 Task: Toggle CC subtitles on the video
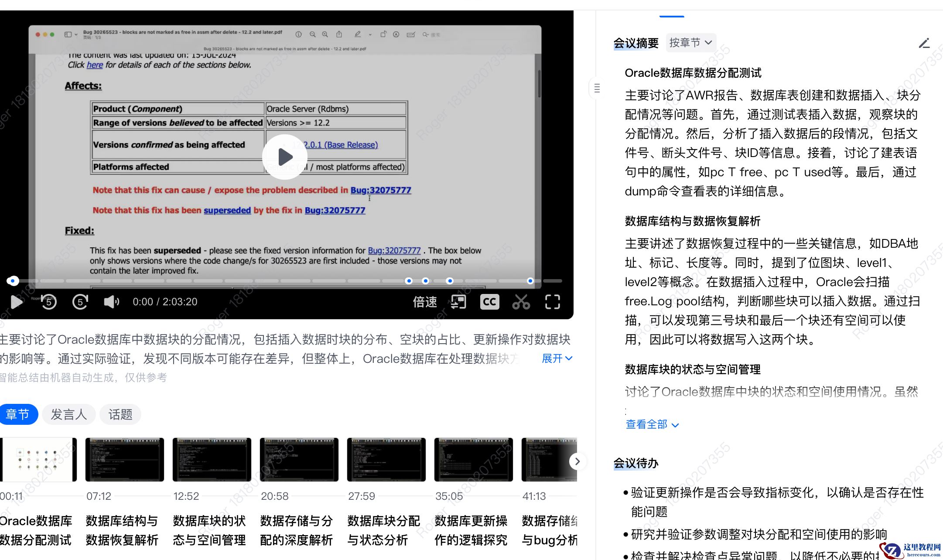pyautogui.click(x=489, y=302)
